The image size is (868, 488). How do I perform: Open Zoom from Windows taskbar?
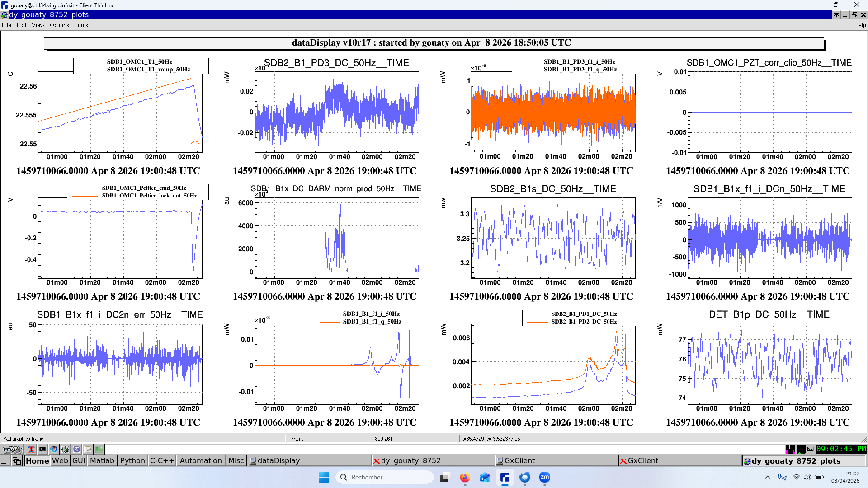point(544,477)
